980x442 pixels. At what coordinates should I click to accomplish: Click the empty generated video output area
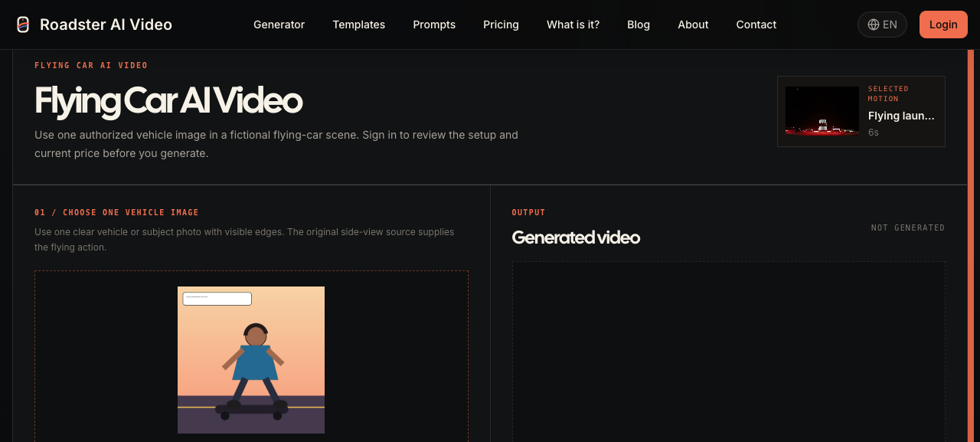click(729, 352)
